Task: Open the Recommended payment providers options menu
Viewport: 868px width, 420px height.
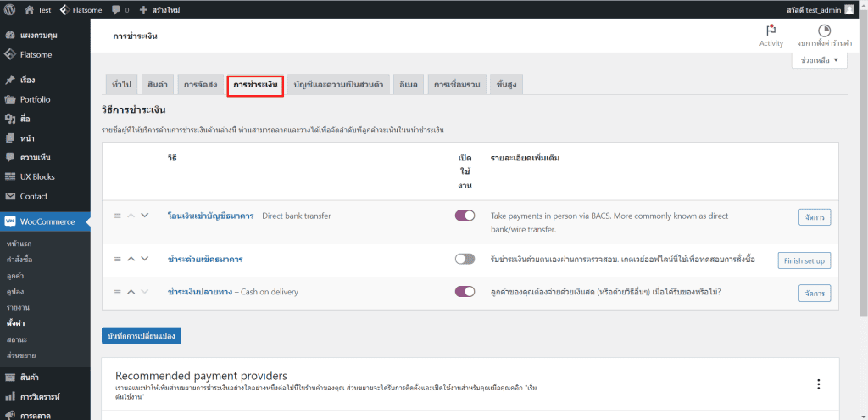Action: 819,384
